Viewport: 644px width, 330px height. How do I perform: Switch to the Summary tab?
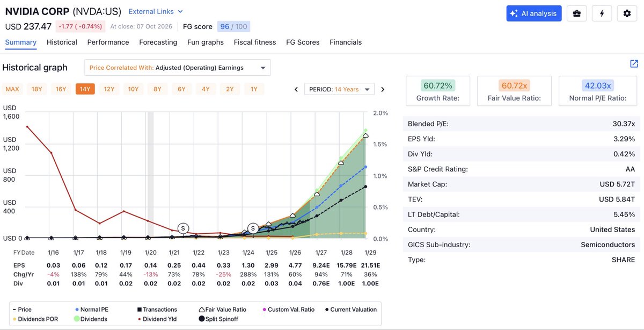21,42
